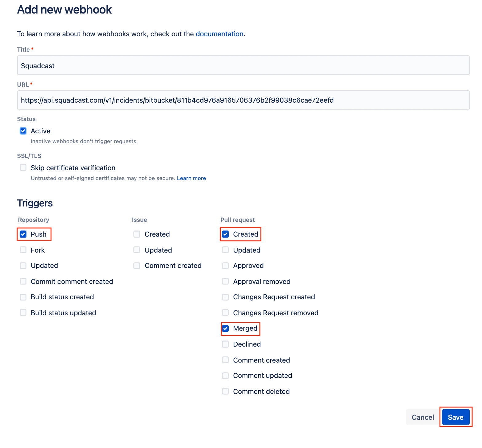Enable Pull request Comment created trigger
The width and height of the screenshot is (482, 448).
click(225, 360)
